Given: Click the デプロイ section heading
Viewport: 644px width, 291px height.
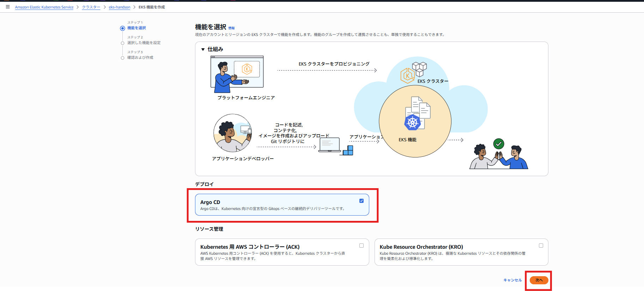Looking at the screenshot, I should pos(204,184).
